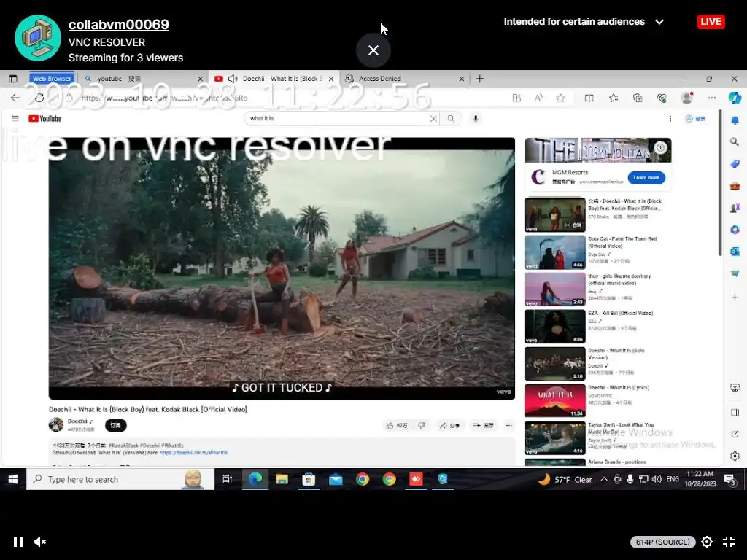The width and height of the screenshot is (747, 560).
Task: Open the Windows Start menu
Action: pyautogui.click(x=13, y=479)
